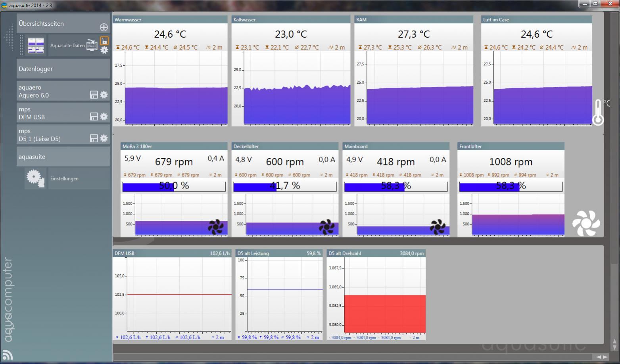
Task: Click the vertical scroll down arrow at right
Action: (615, 347)
